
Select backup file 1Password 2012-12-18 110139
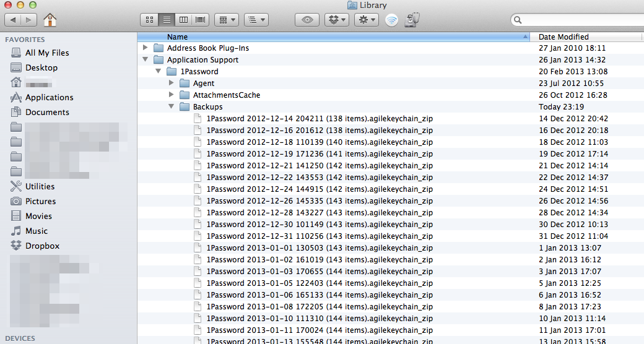click(320, 142)
